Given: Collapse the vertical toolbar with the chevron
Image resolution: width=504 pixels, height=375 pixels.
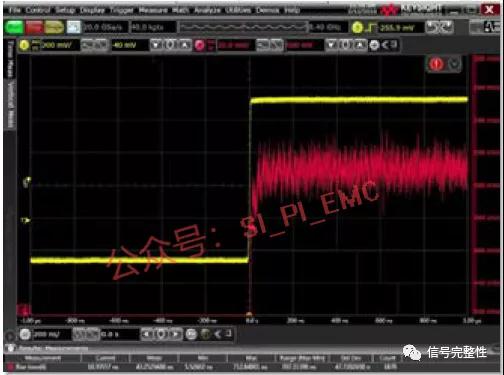Looking at the screenshot, I should coord(385,45).
